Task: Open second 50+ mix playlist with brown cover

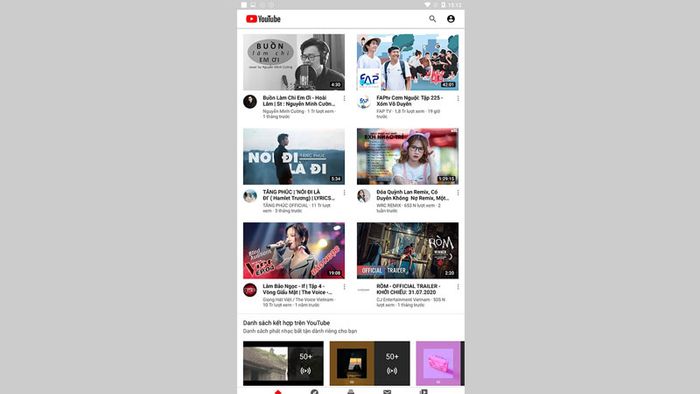Action: pos(370,363)
